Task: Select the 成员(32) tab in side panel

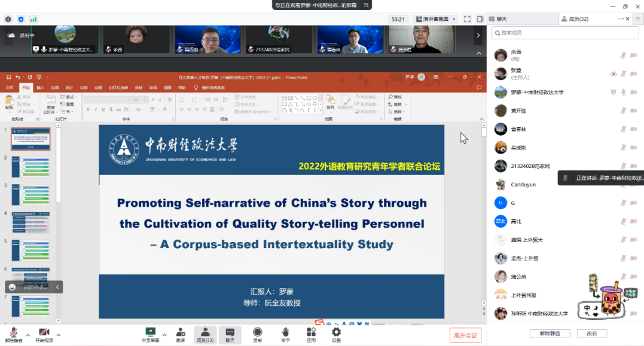Action: coord(575,19)
